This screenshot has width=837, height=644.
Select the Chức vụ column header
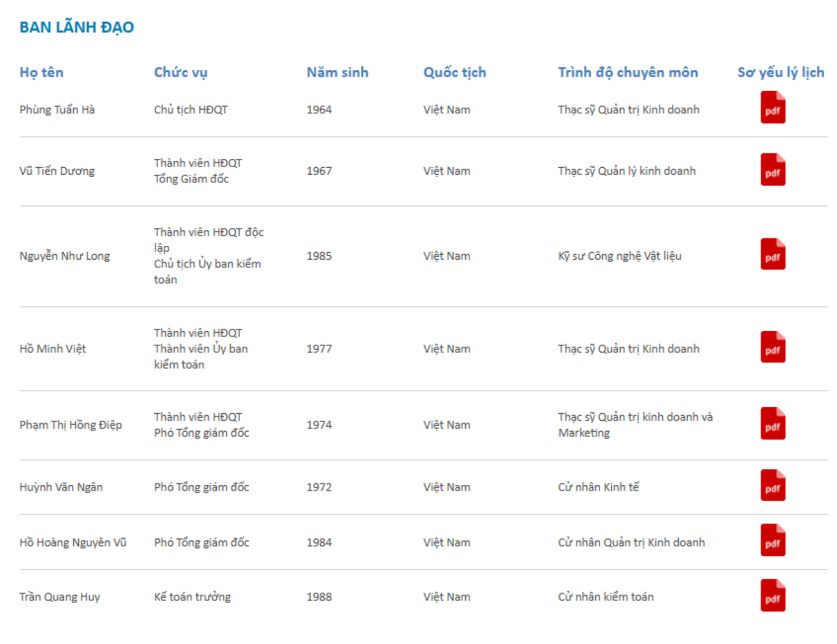coord(180,72)
